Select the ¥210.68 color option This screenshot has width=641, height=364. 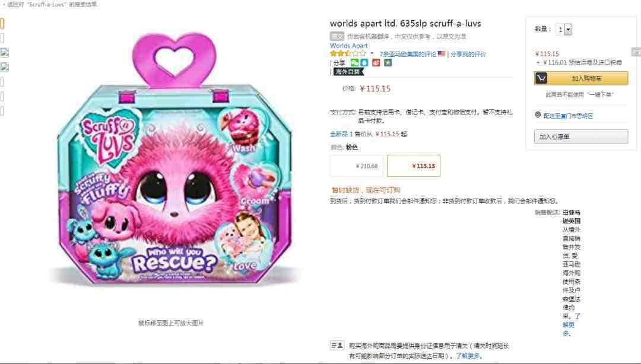point(357,166)
